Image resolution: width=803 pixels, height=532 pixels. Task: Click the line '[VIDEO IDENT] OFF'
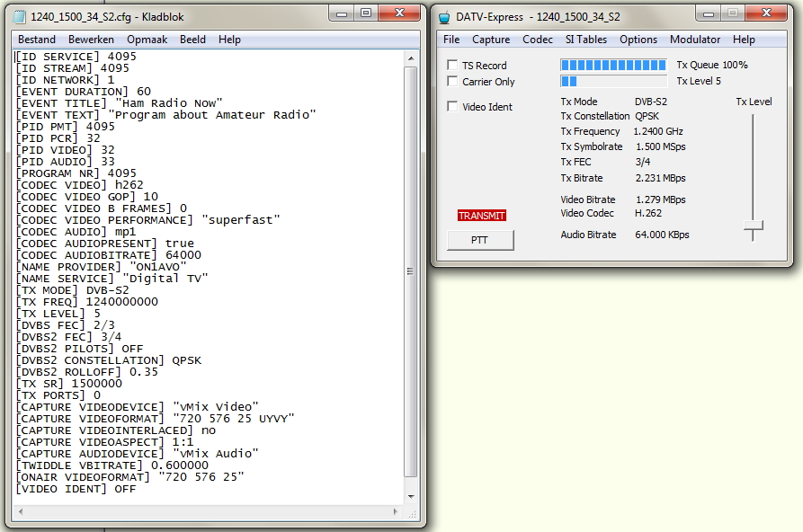[x=76, y=489]
